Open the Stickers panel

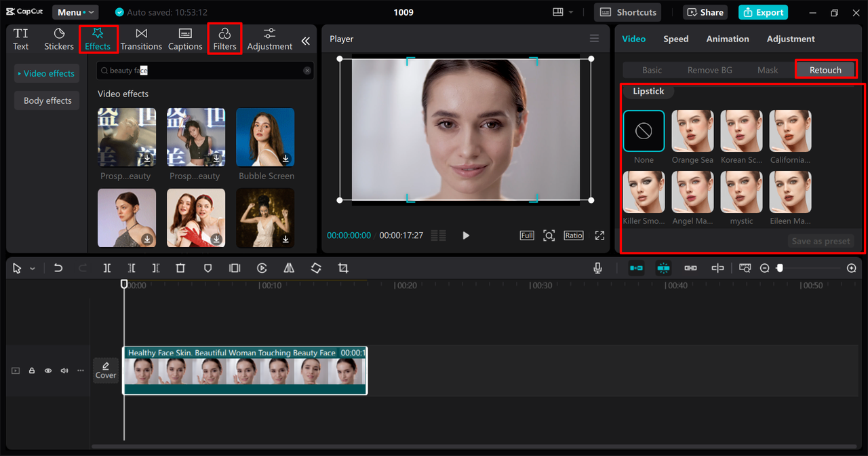[x=59, y=39]
